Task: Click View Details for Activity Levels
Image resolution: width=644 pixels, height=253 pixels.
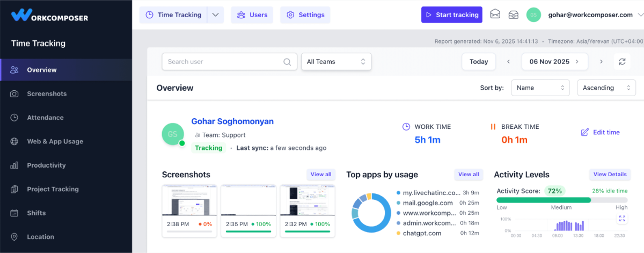Action: [610, 175]
